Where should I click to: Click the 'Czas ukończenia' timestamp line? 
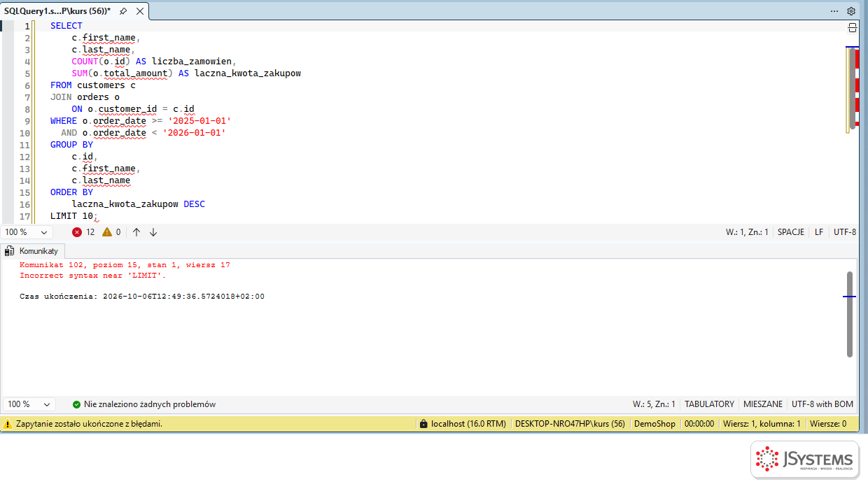coord(142,297)
